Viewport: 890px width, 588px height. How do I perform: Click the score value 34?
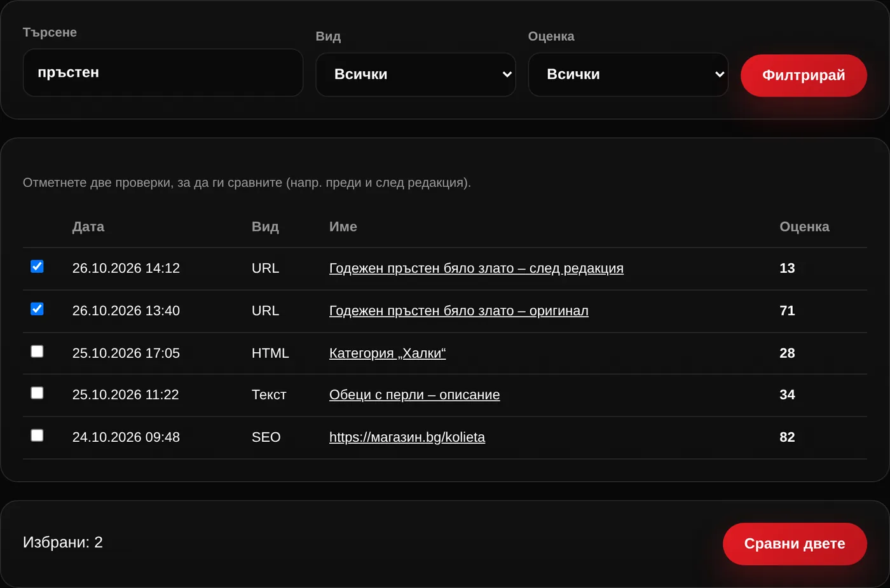click(x=787, y=395)
